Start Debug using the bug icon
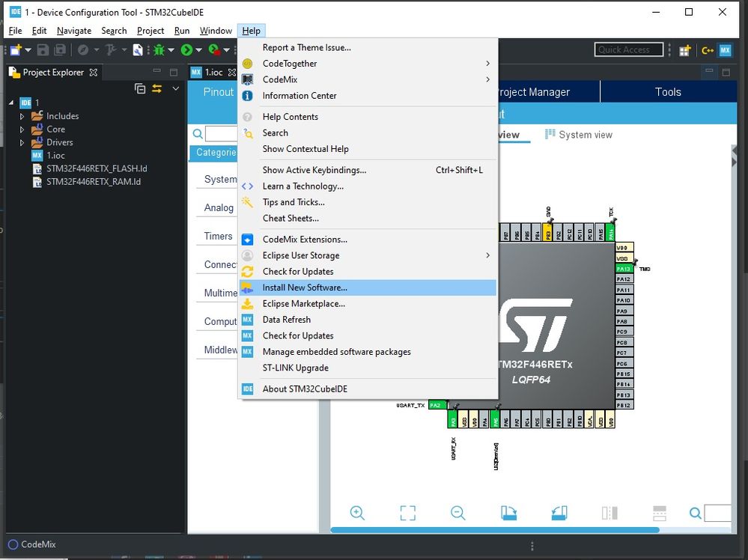 [x=159, y=49]
